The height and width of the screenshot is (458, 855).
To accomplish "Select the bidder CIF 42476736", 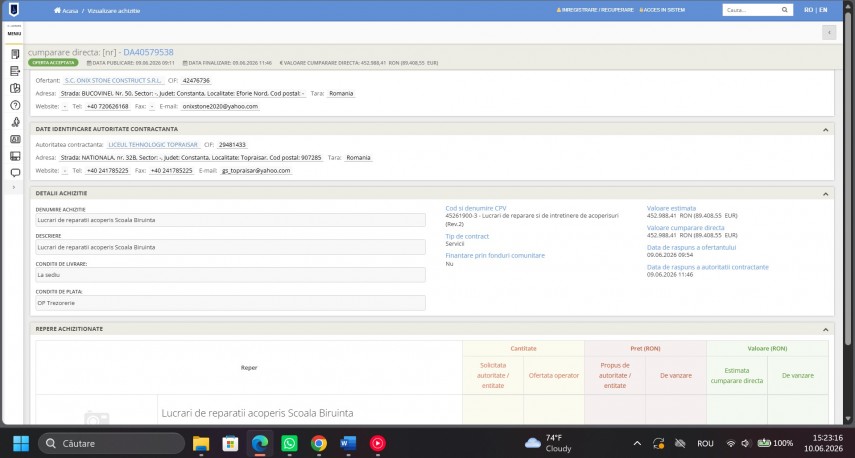I will click(196, 80).
